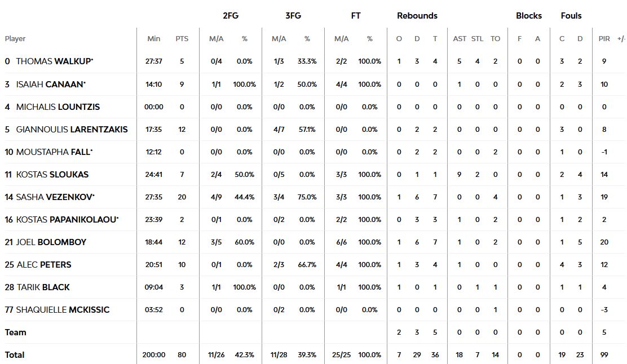Select Tarik Black's name
Image resolution: width=627 pixels, height=364 pixels.
point(43,287)
